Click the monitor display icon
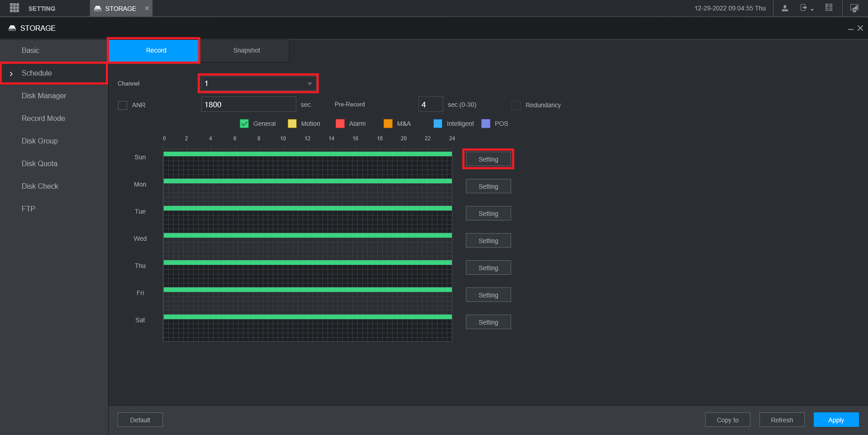 tap(854, 8)
